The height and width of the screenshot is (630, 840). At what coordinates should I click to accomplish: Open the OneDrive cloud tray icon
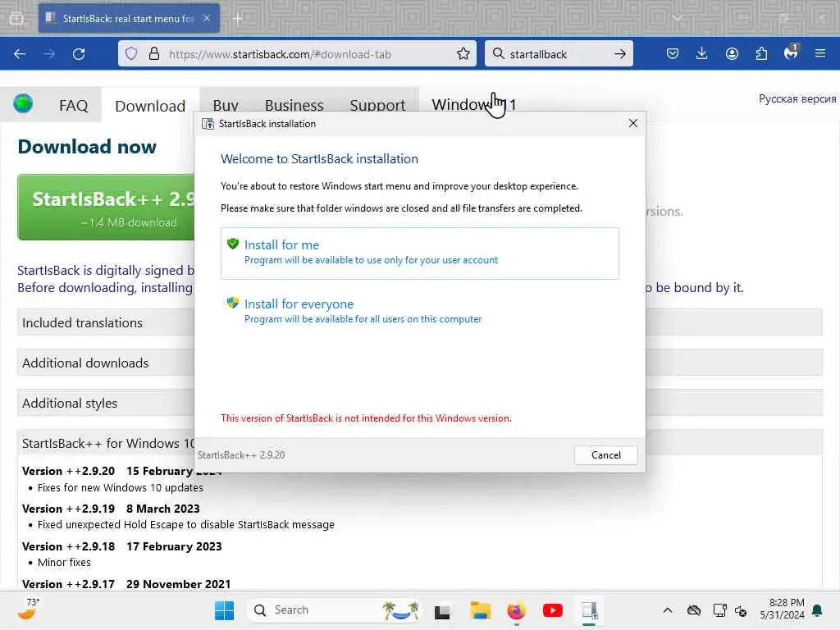(694, 610)
